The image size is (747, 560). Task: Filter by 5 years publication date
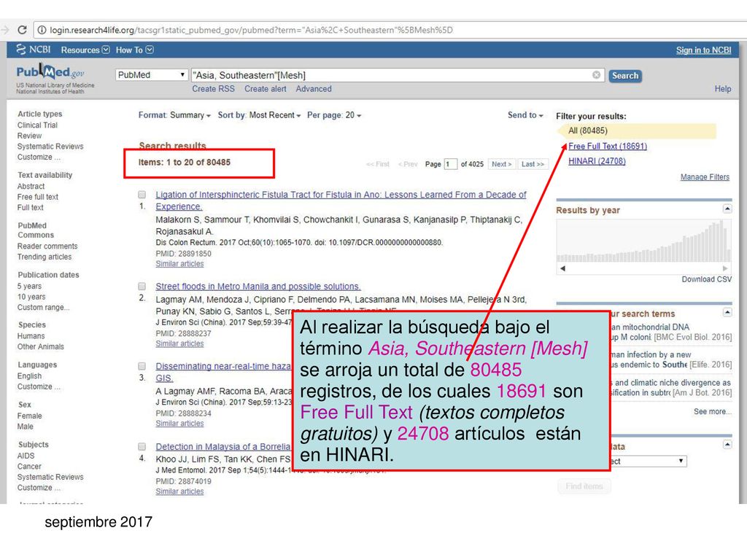click(29, 286)
